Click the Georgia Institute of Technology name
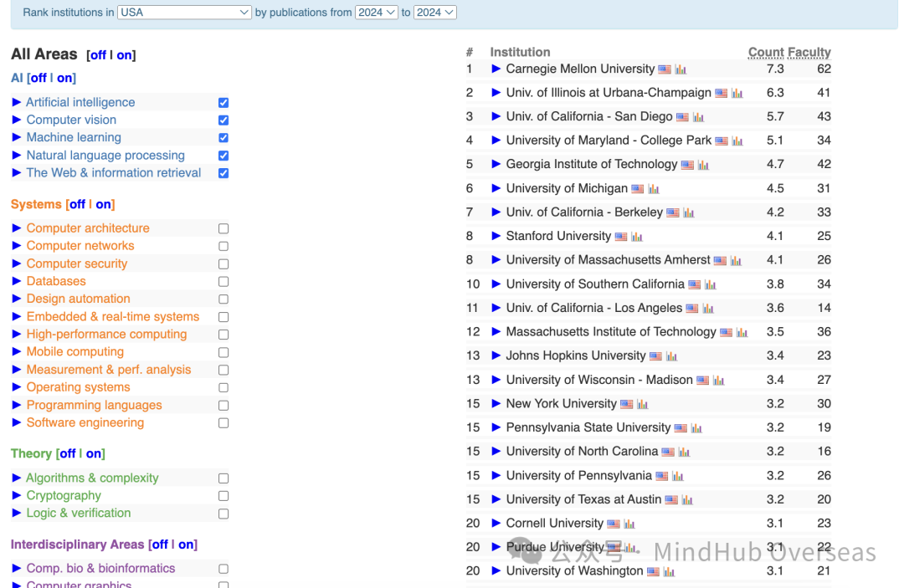The height and width of the screenshot is (588, 904). pos(592,164)
